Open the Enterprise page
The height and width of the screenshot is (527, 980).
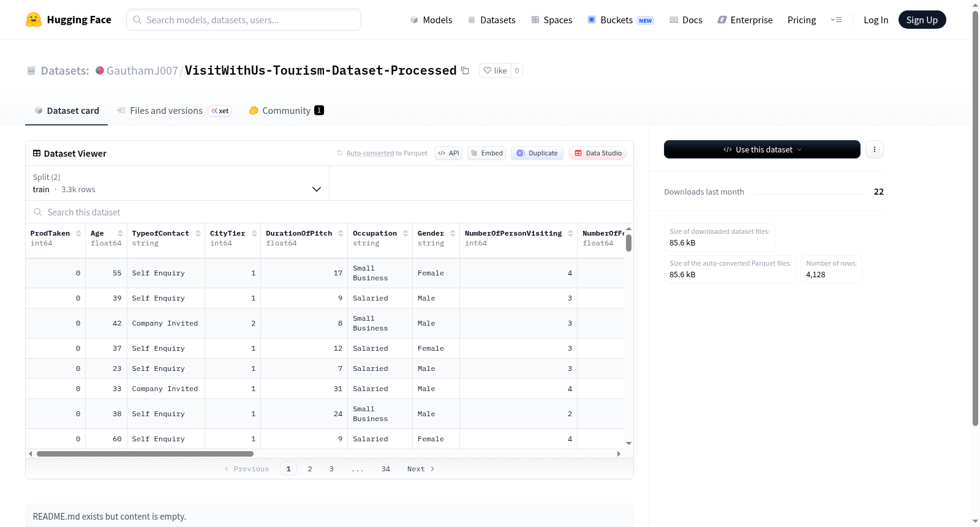pyautogui.click(x=745, y=20)
